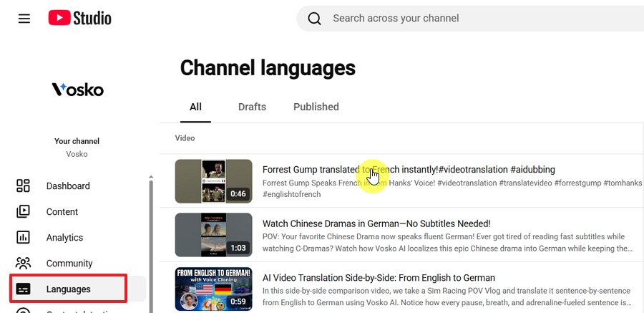Open Dashboard from the sidebar
This screenshot has height=313, width=644.
(x=78, y=186)
